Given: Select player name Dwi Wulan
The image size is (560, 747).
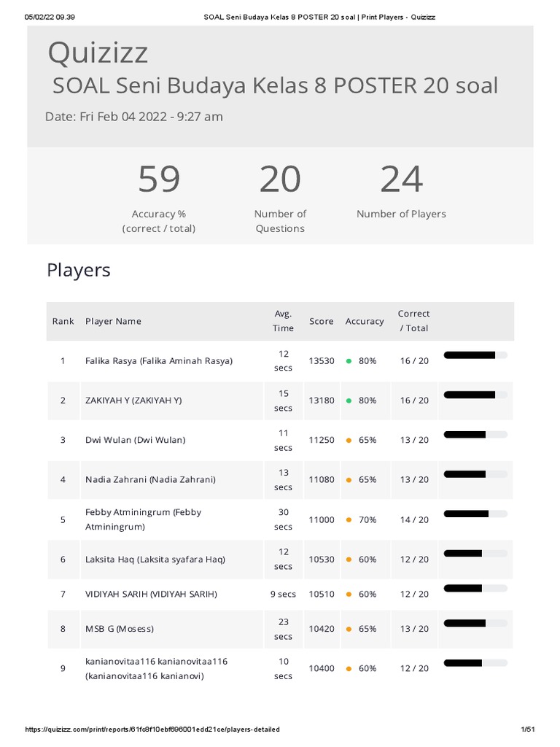Looking at the screenshot, I should (135, 440).
